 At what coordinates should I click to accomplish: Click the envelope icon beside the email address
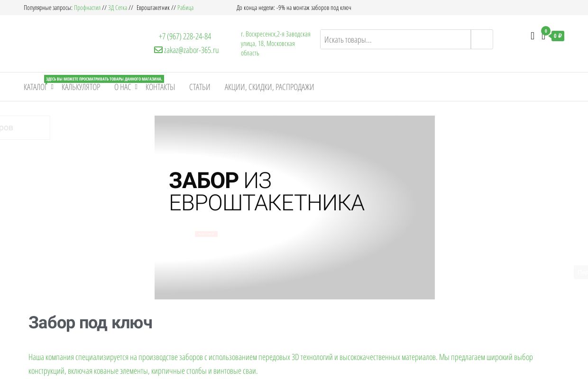[x=158, y=49]
